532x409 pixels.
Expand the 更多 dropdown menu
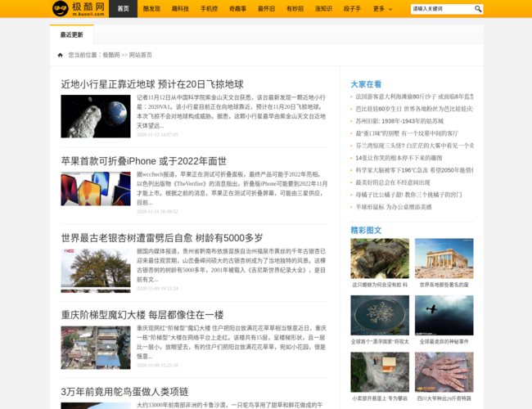click(x=382, y=9)
